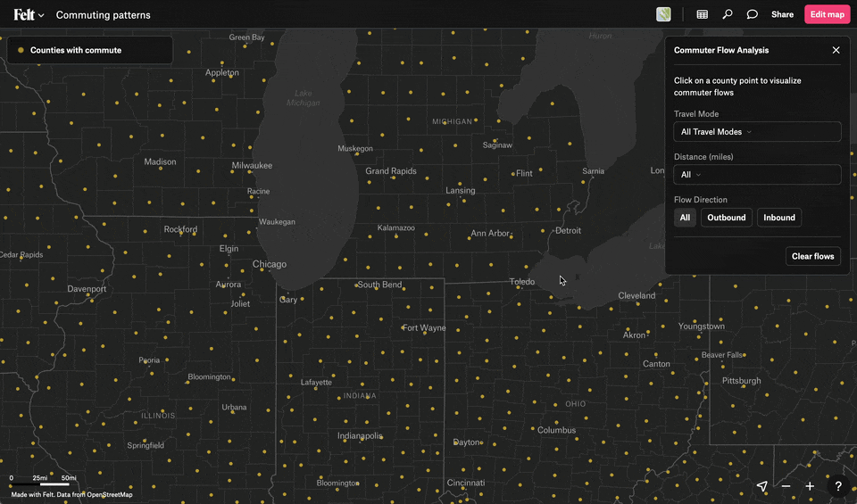Click the OpenStreetMap attribution link
857x504 pixels.
109,494
